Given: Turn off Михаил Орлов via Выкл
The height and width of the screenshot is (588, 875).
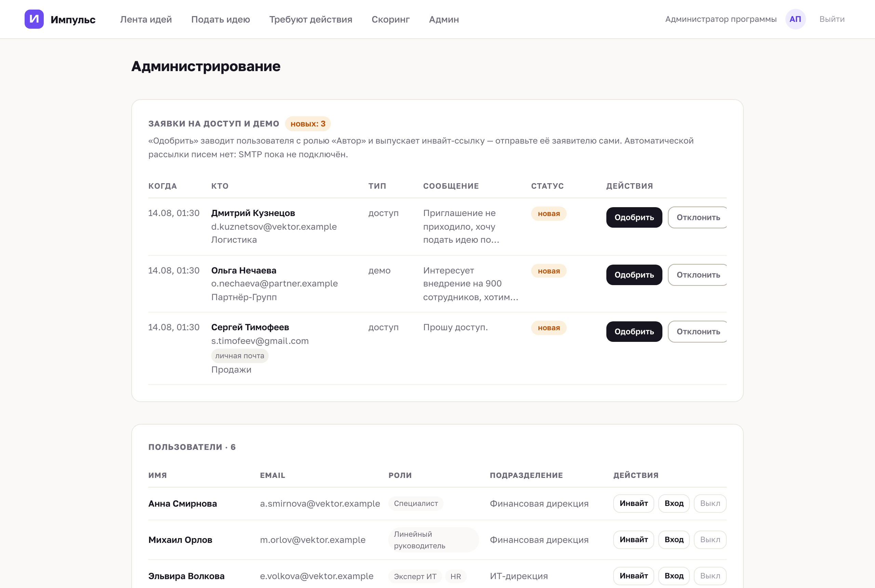Looking at the screenshot, I should (x=710, y=539).
